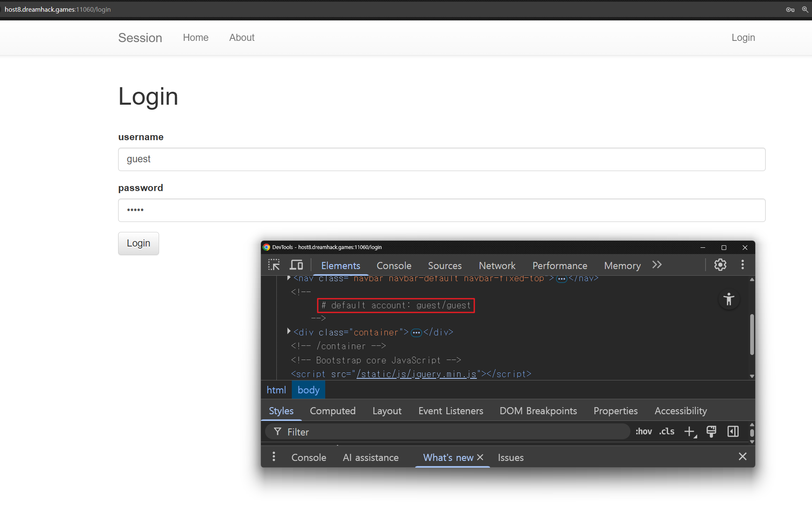This screenshot has width=812, height=511.
Task: Open browser zoom magnifier icon
Action: tap(805, 10)
